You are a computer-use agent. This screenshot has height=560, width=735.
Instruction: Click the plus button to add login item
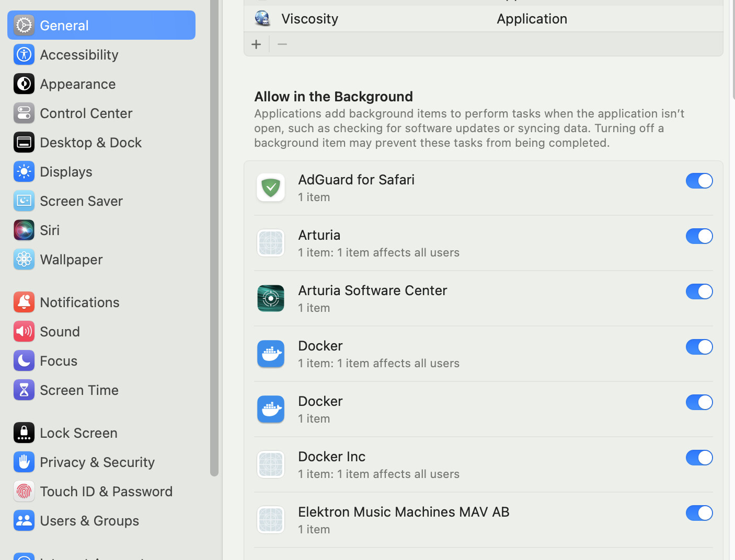[256, 44]
